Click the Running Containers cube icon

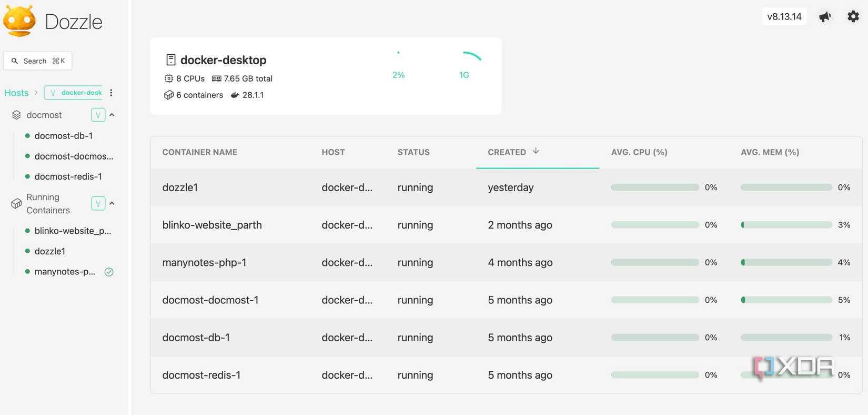[16, 203]
